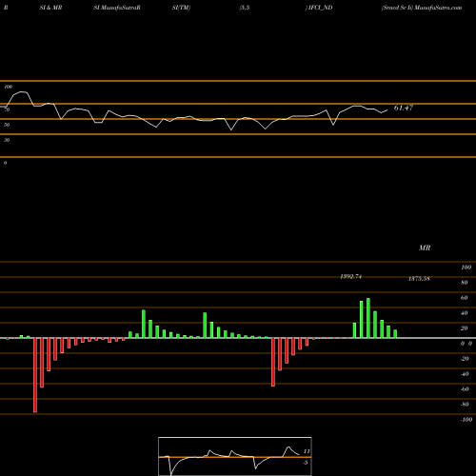Image resolution: width=476 pixels, height=476 pixels.
Task: Select the MR indicator label
Action: click(x=425, y=248)
